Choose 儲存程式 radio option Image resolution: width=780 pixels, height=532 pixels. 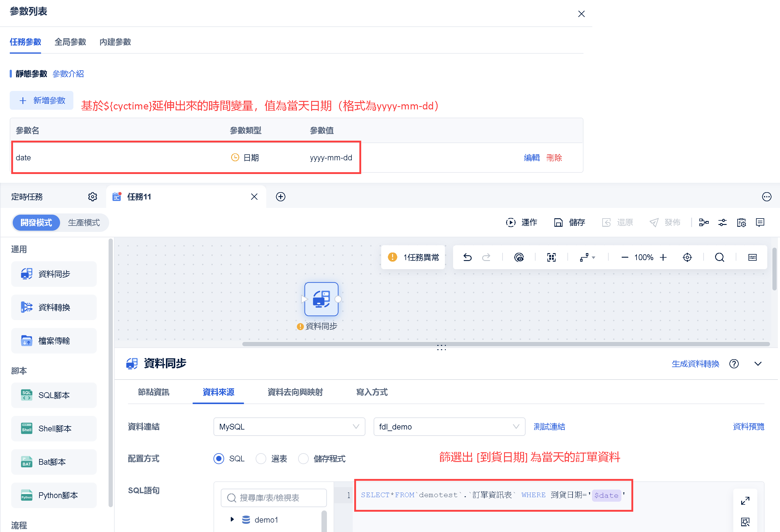pyautogui.click(x=303, y=459)
